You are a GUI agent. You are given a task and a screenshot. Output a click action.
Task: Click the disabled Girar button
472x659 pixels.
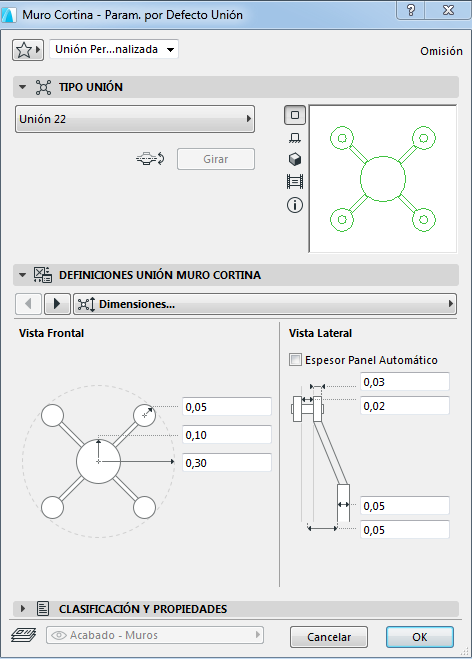point(216,159)
